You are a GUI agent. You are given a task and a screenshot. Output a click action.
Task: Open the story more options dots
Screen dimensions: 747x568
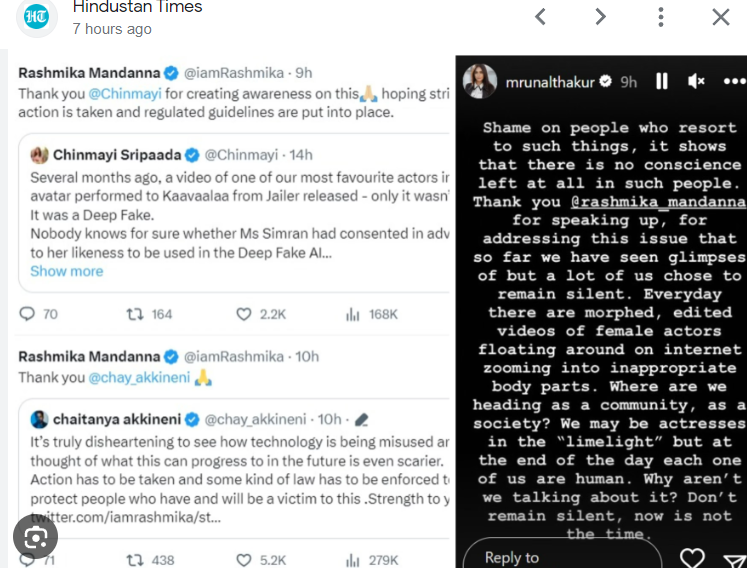735,81
